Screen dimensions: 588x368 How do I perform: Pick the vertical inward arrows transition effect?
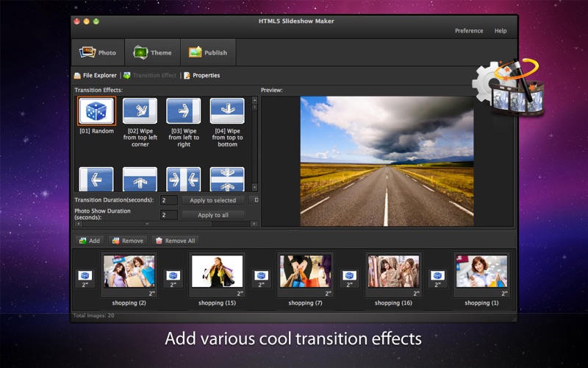(x=227, y=180)
